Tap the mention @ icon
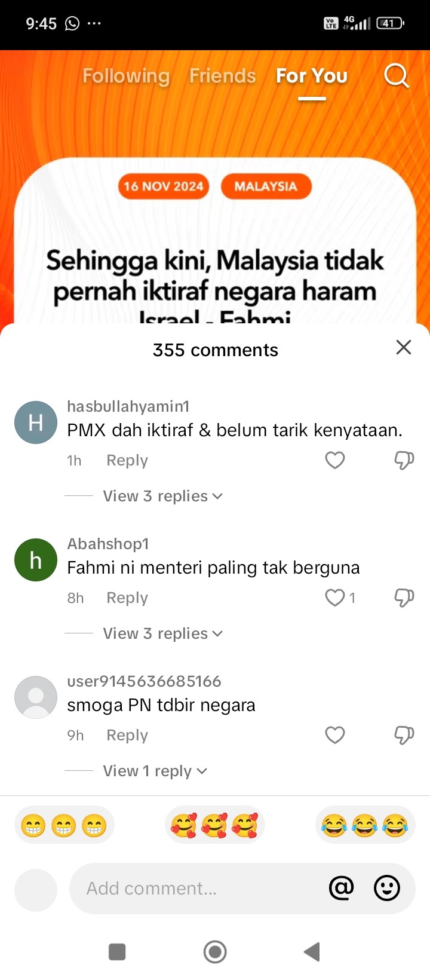430x980 pixels. click(x=342, y=888)
